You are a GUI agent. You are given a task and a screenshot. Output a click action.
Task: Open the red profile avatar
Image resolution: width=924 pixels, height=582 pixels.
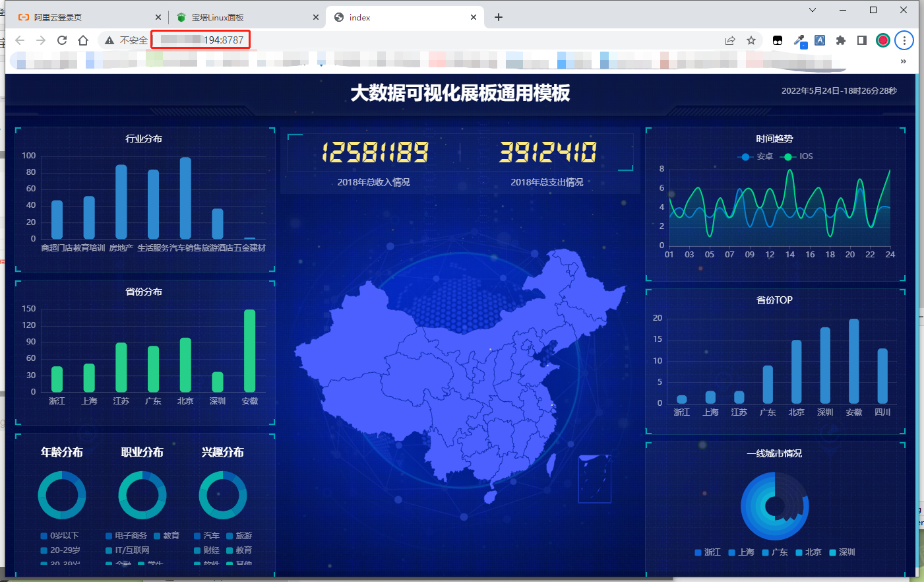click(883, 40)
